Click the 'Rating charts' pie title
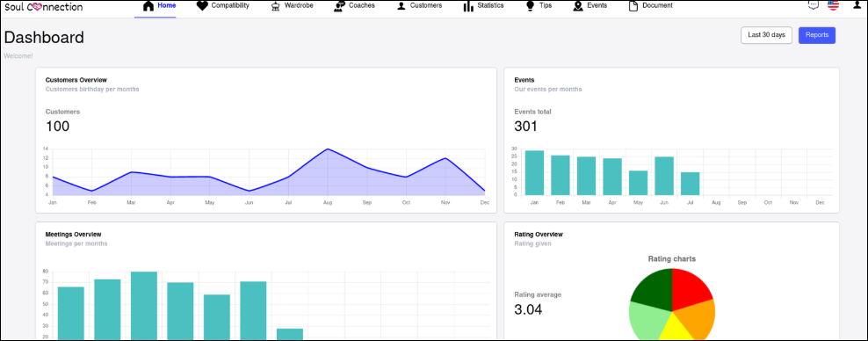The image size is (868, 341). pyautogui.click(x=672, y=259)
